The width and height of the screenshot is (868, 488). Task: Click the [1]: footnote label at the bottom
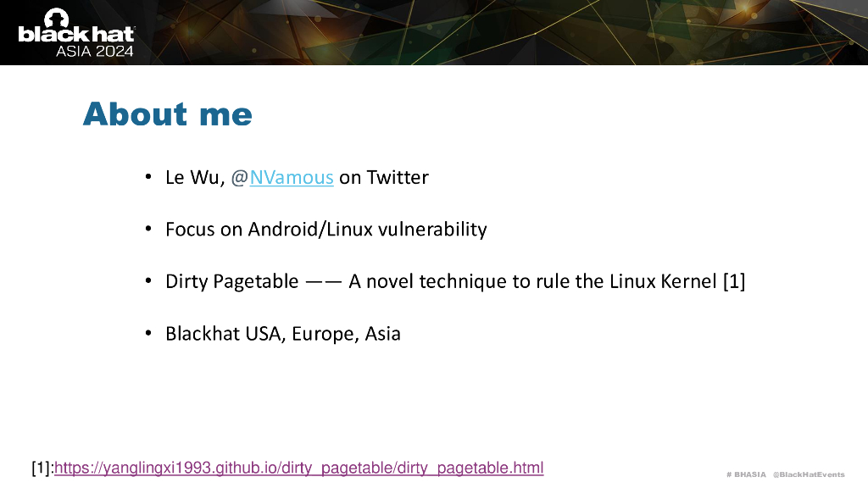pos(42,468)
